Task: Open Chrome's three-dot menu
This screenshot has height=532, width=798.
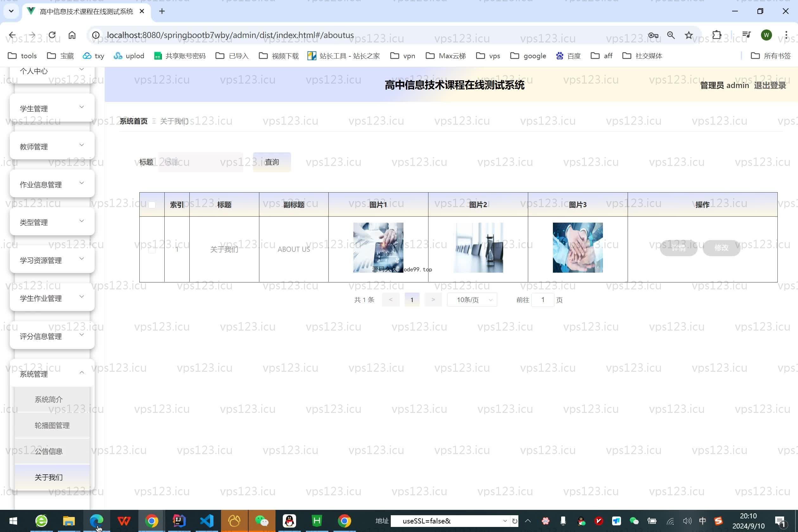Action: tap(786, 35)
